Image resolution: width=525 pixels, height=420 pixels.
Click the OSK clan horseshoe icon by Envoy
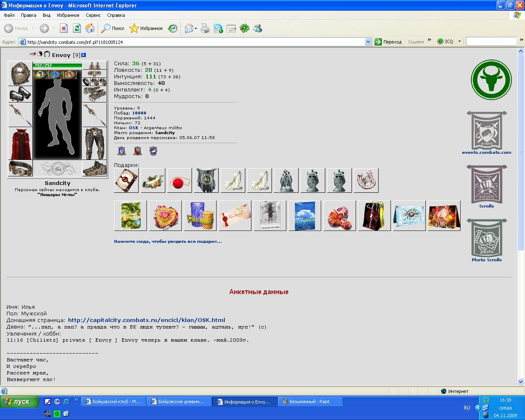tap(47, 54)
